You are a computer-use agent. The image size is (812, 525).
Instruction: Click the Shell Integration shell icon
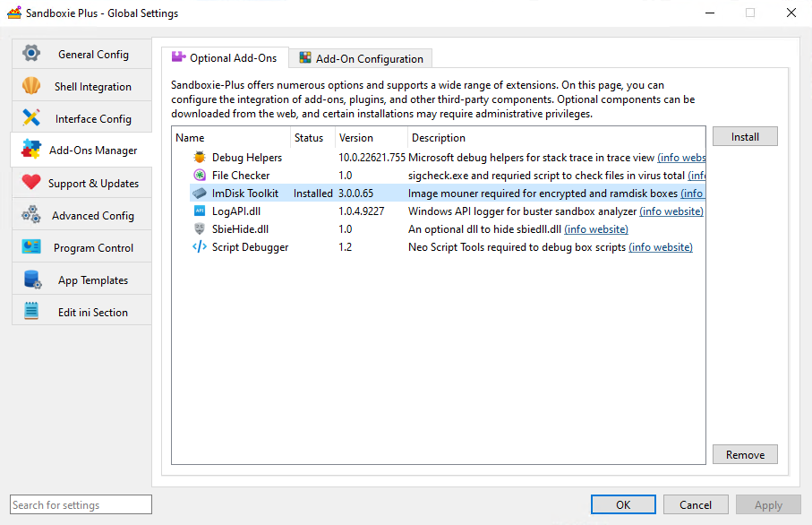tap(31, 86)
